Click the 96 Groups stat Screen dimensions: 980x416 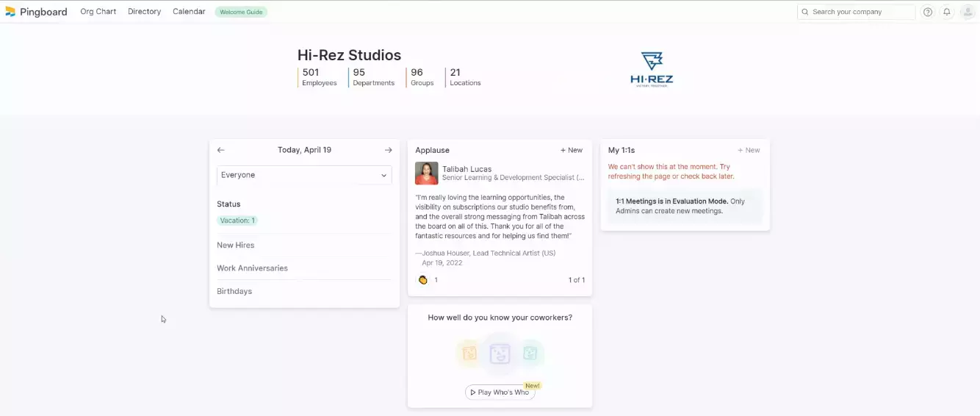[421, 77]
